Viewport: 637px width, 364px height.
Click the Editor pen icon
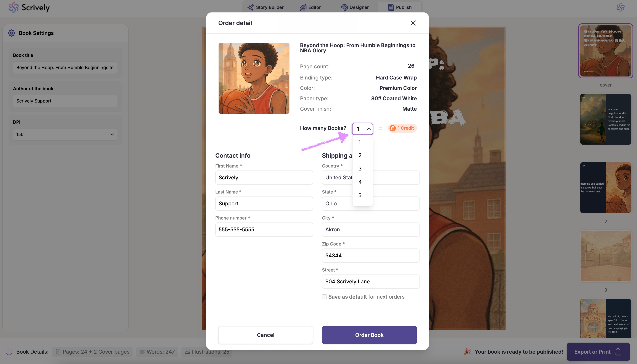[303, 7]
